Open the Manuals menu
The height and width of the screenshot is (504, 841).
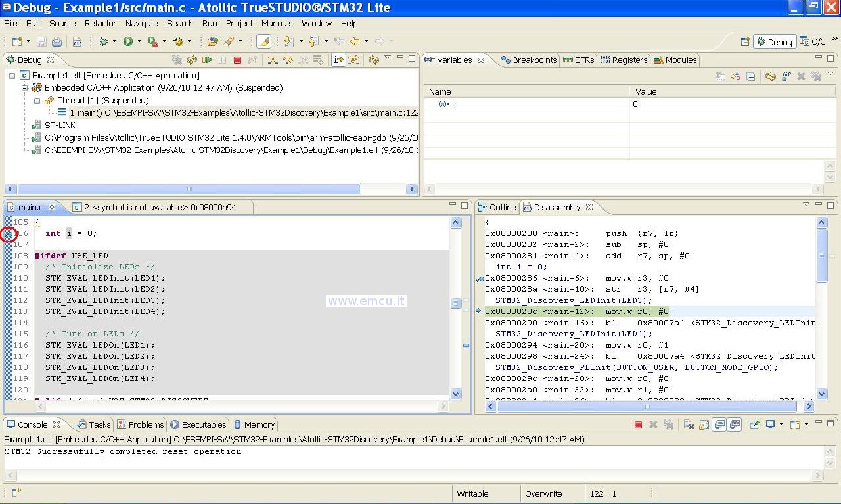point(277,23)
